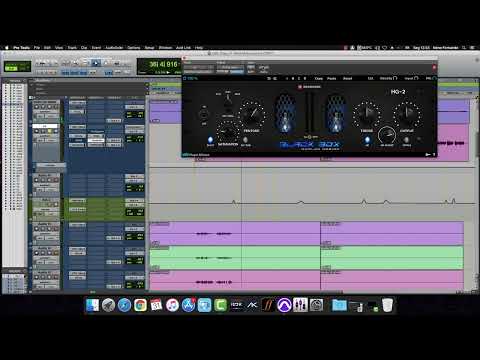
Task: Open Launchpad from the Dock
Action: point(108,305)
